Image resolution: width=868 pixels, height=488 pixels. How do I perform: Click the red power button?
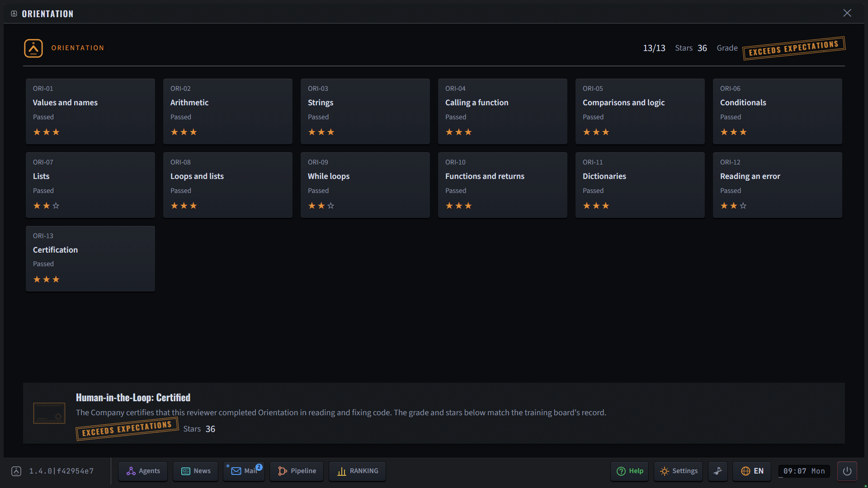tap(847, 471)
